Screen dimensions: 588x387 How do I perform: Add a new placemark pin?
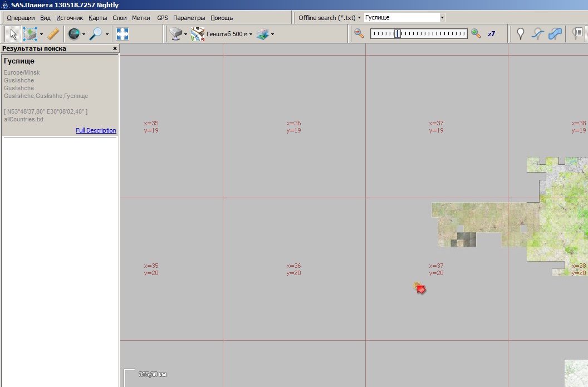tap(521, 34)
